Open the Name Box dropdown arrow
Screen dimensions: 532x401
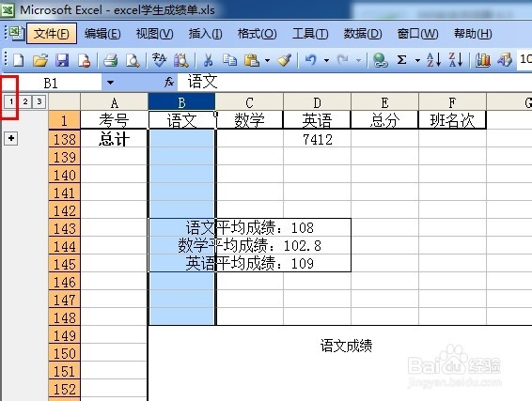pos(110,83)
